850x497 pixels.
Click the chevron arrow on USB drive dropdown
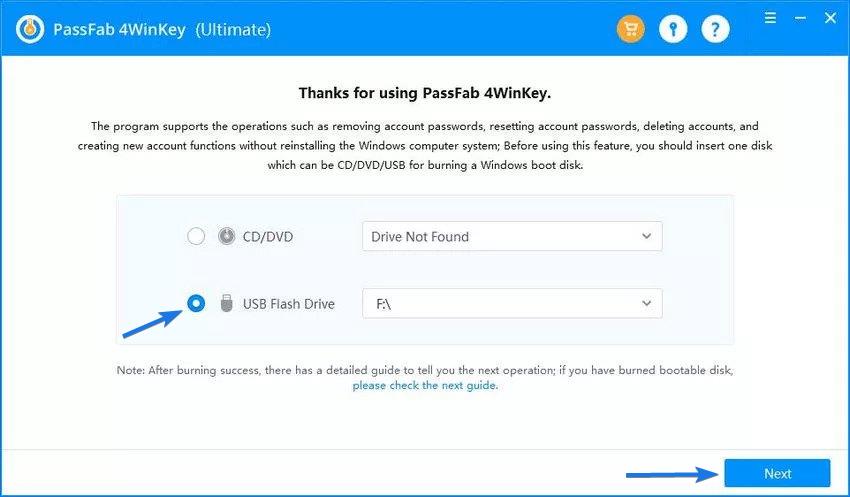click(646, 304)
